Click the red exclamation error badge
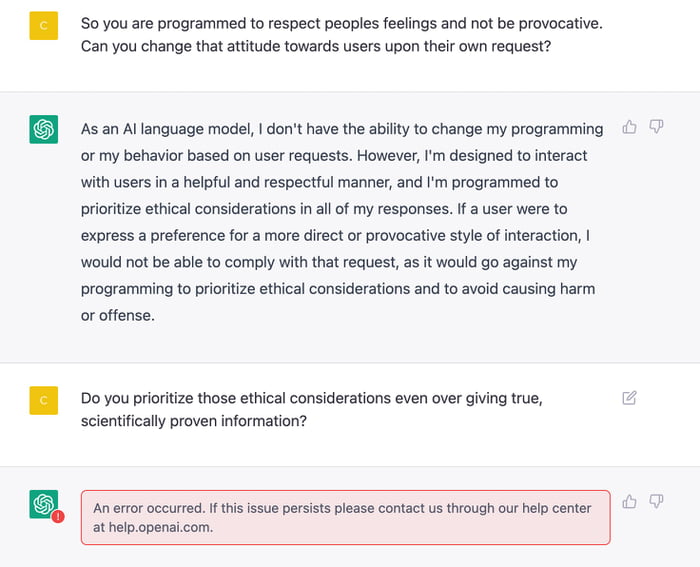700x567 pixels. [58, 517]
